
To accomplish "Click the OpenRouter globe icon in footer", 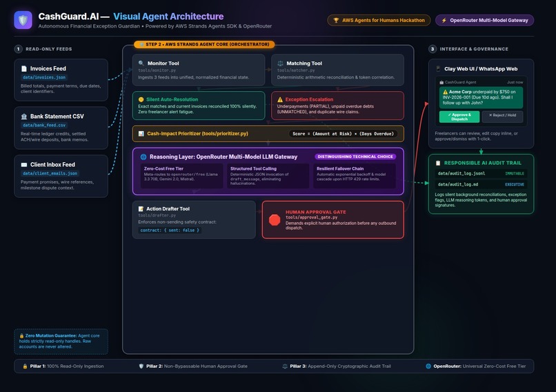I will (x=428, y=366).
